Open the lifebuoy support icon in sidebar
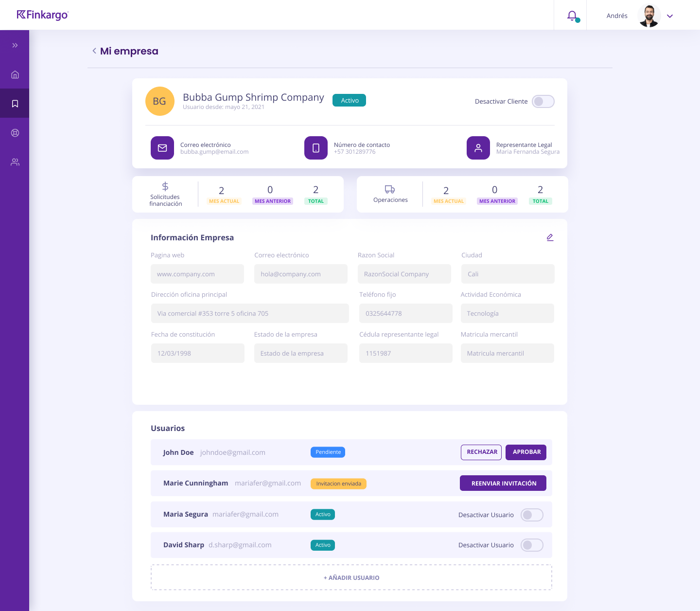Viewport: 700px width, 611px height. 15,133
